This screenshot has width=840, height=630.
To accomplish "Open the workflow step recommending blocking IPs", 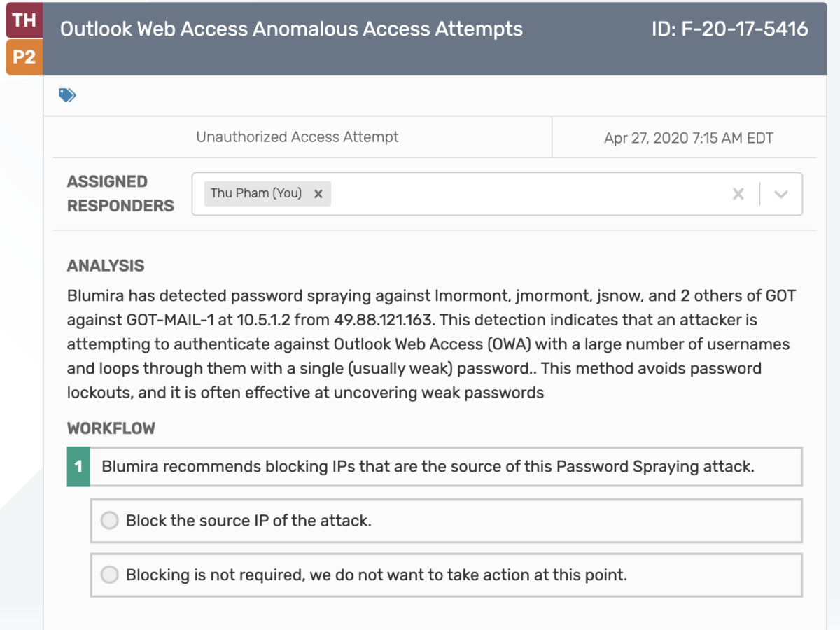I will [x=435, y=466].
